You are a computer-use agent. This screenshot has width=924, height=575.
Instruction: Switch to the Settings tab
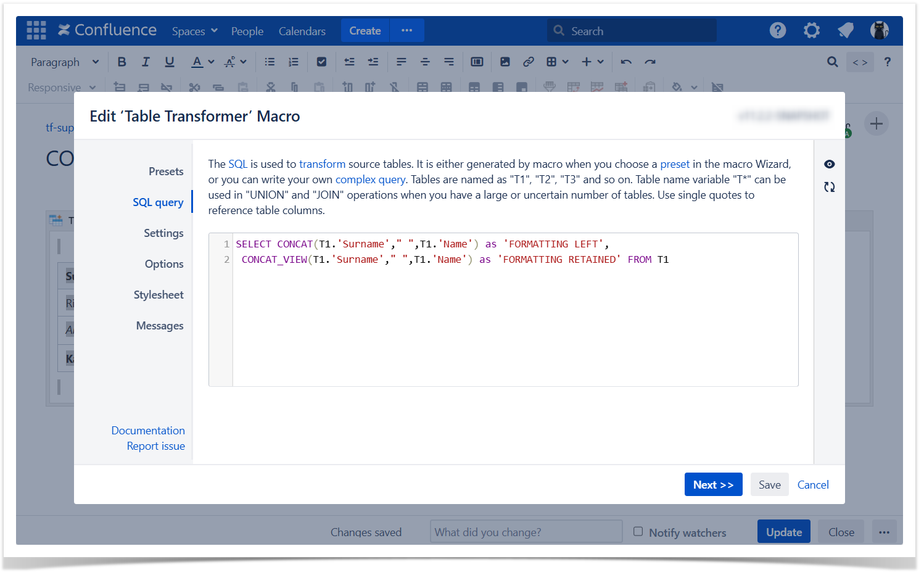(x=163, y=233)
